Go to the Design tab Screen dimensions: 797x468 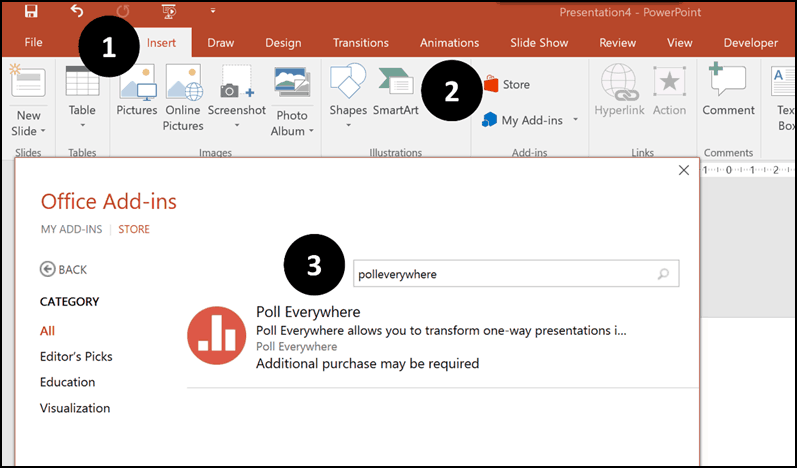[x=283, y=43]
